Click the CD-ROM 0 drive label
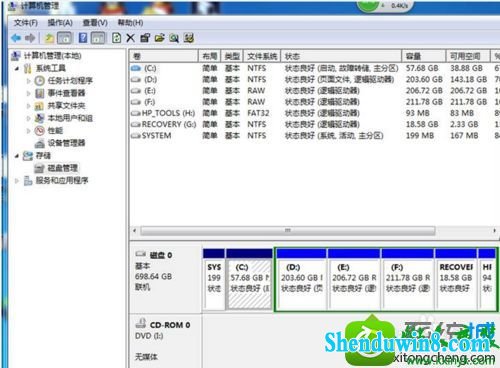500x368 pixels. tap(170, 325)
